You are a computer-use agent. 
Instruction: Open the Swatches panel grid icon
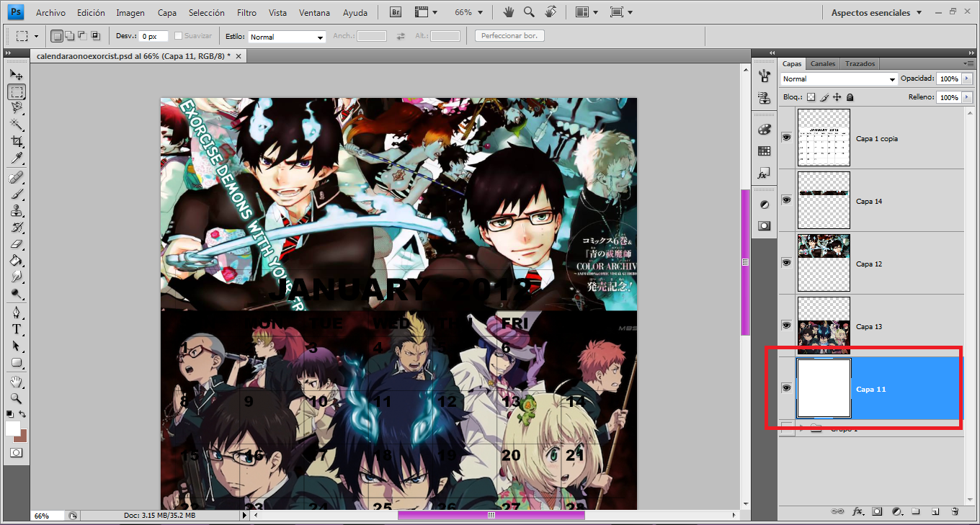[x=764, y=151]
